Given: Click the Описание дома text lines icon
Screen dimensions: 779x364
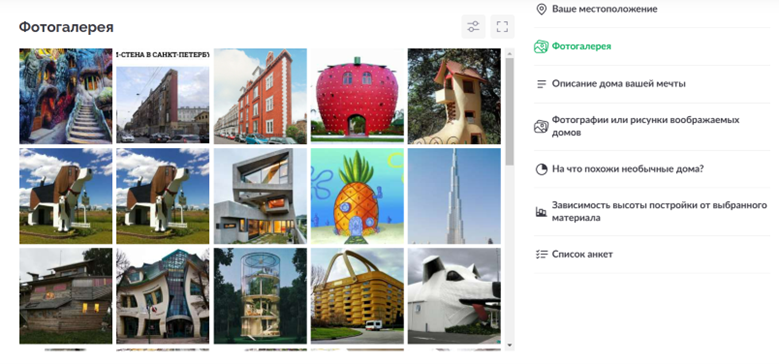Looking at the screenshot, I should [x=541, y=84].
